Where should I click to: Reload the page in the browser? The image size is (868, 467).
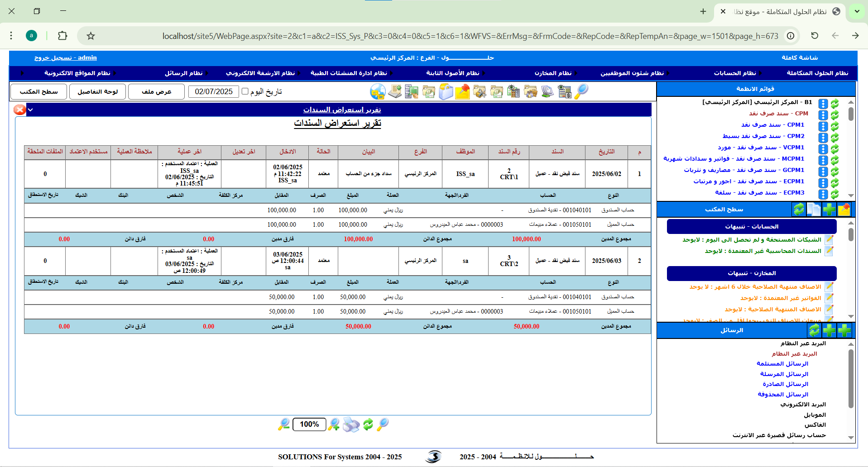815,36
